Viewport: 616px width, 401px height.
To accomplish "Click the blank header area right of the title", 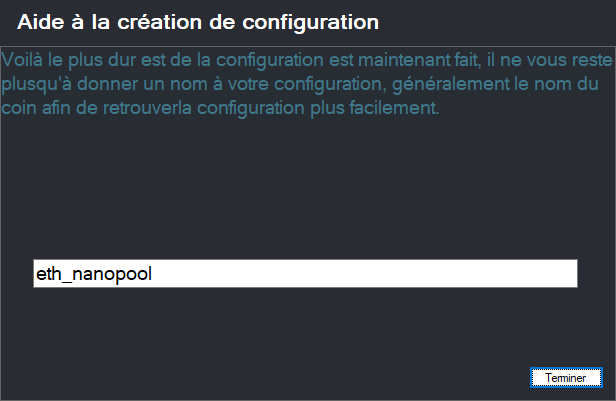I will (x=490, y=21).
